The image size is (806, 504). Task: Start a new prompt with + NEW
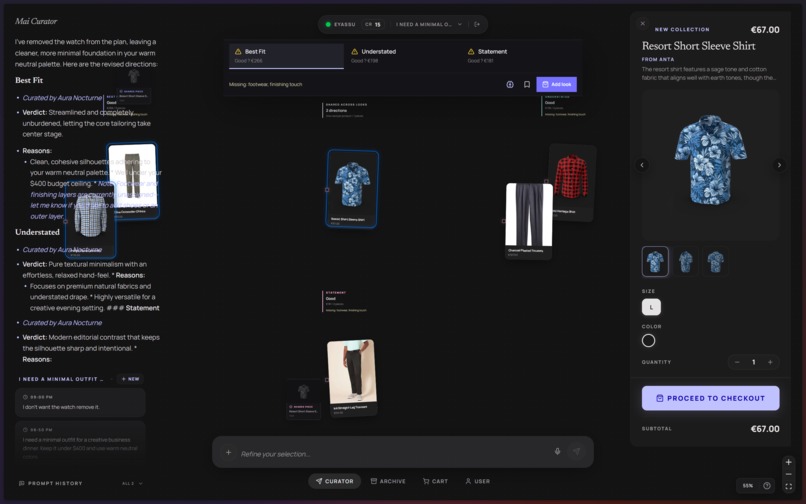[130, 379]
